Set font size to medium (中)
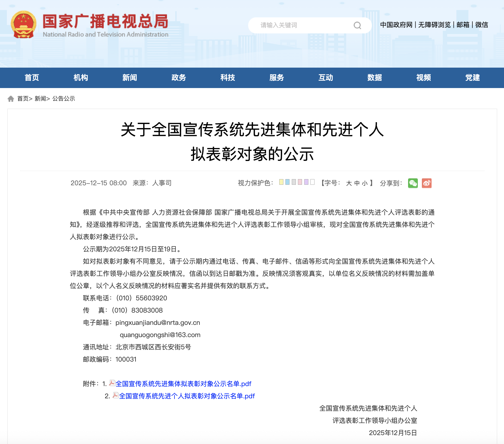This screenshot has height=444, width=504. 357,183
